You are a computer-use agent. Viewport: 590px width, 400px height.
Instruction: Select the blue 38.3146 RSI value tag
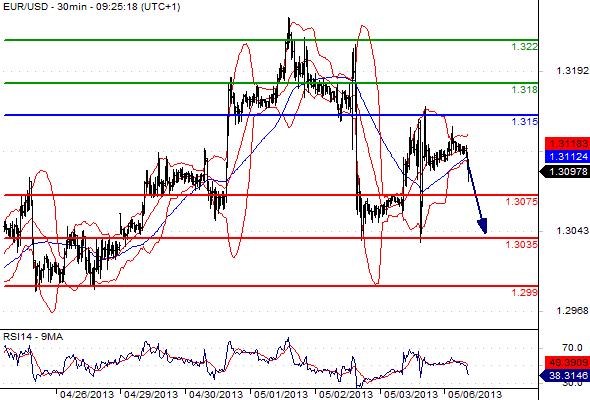pos(565,375)
